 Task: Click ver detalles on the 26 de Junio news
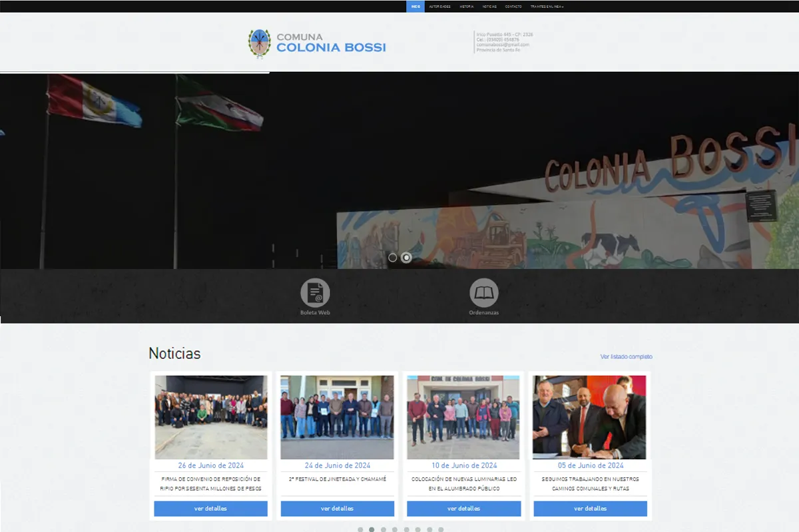pyautogui.click(x=210, y=508)
